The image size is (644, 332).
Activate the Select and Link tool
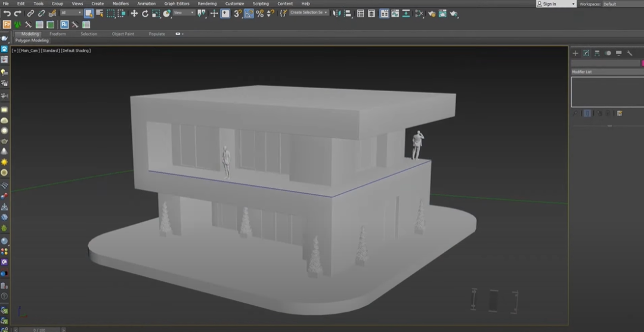pyautogui.click(x=30, y=13)
